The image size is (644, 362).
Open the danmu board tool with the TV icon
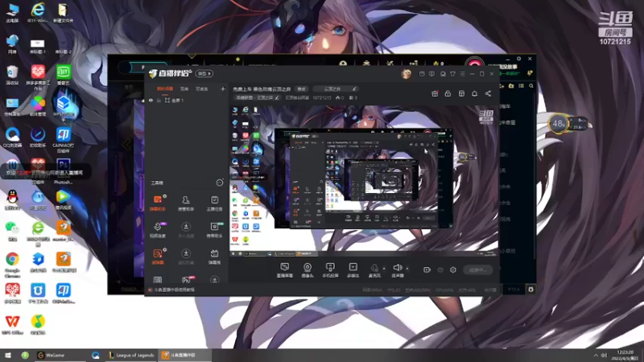click(x=214, y=256)
